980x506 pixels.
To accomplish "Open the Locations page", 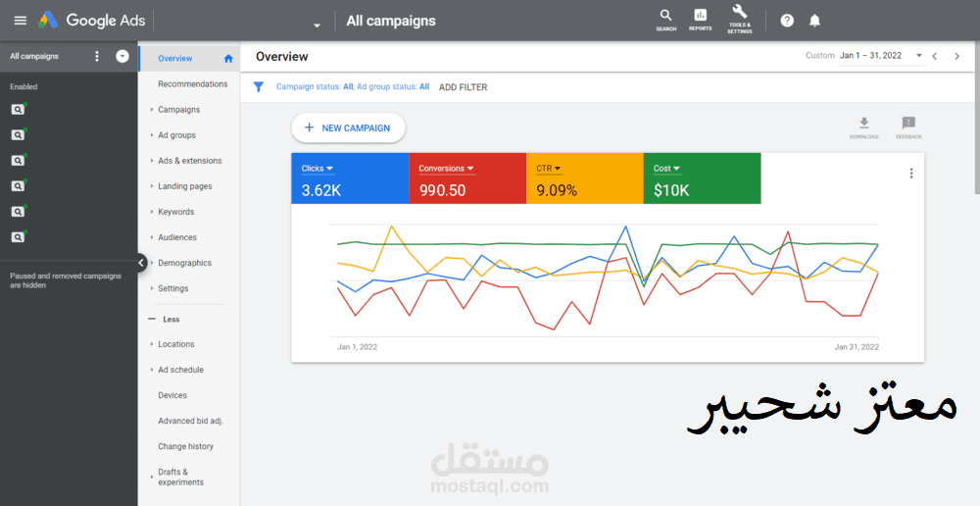I will click(x=175, y=344).
